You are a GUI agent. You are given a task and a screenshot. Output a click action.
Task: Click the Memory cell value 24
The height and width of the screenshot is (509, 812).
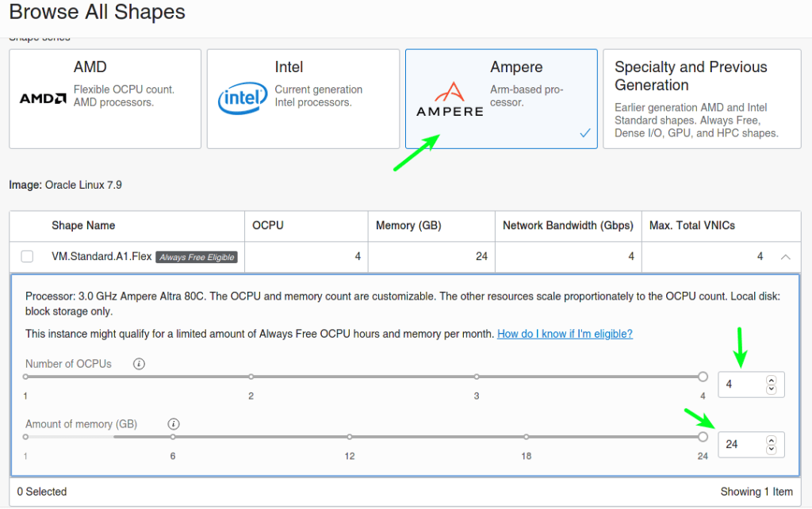tap(481, 256)
